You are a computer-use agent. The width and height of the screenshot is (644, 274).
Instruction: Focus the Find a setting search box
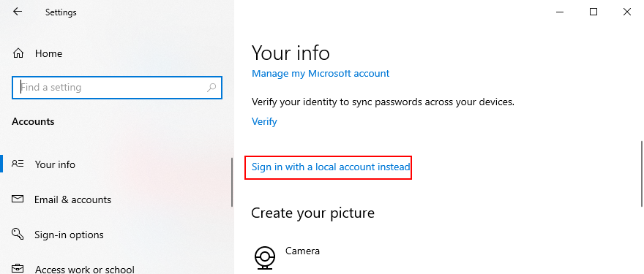pos(117,88)
